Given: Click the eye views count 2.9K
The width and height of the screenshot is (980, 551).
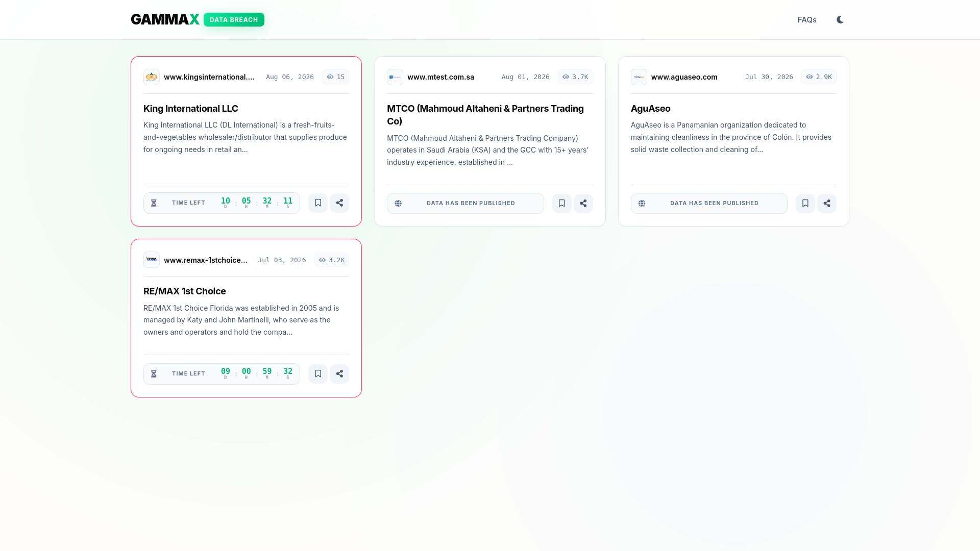Looking at the screenshot, I should click(x=819, y=77).
